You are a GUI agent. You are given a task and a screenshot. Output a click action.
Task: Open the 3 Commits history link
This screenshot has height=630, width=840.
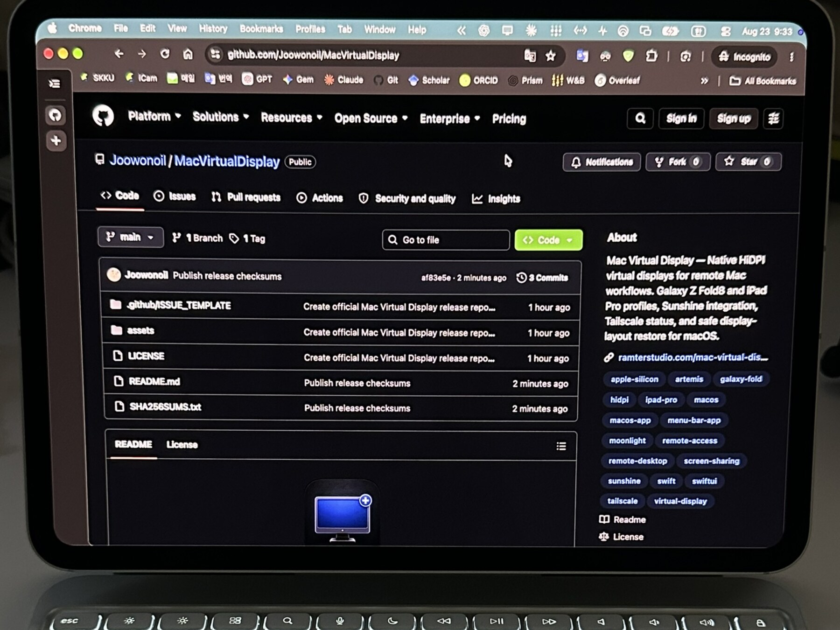542,278
